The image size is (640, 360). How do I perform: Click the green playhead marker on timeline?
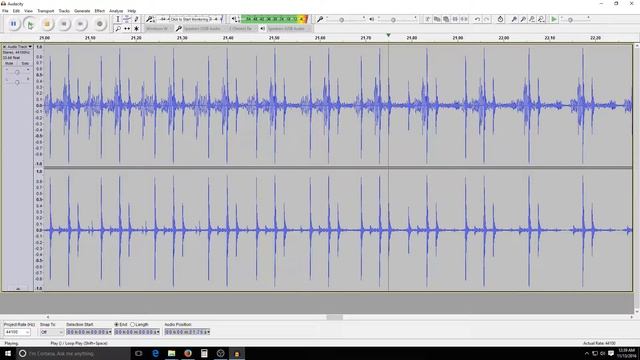(x=389, y=36)
